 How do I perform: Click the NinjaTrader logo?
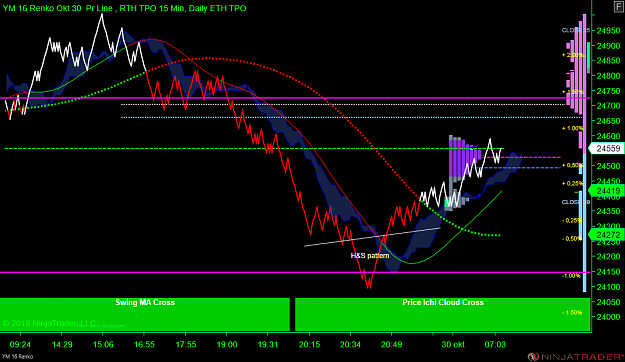tap(575, 356)
